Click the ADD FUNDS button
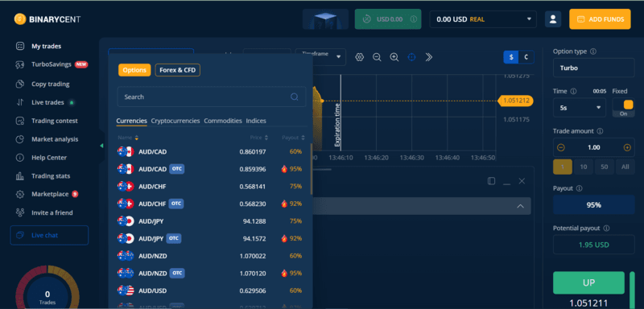The height and width of the screenshot is (309, 644). pyautogui.click(x=600, y=19)
